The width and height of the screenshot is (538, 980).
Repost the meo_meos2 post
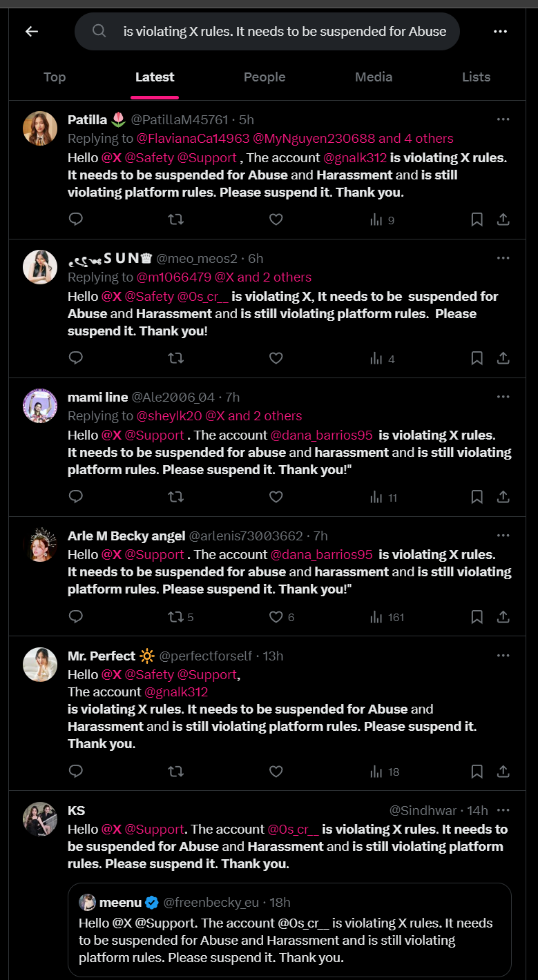(176, 358)
